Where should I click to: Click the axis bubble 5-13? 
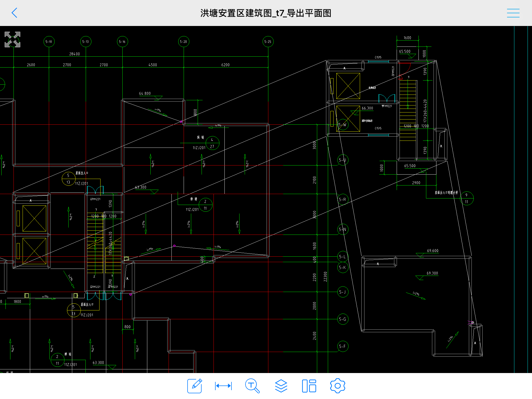click(86, 42)
